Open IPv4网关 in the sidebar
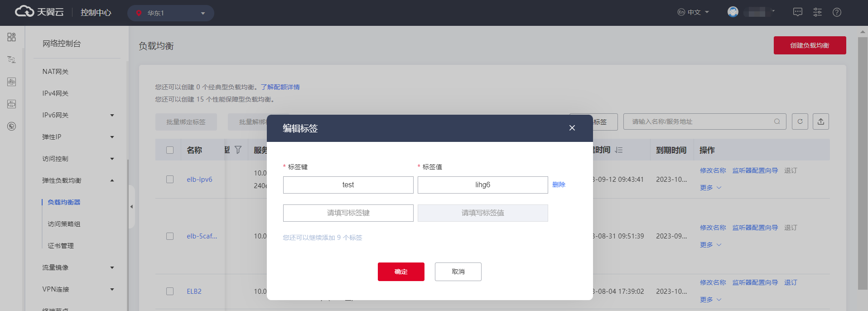The image size is (868, 311). (x=55, y=93)
